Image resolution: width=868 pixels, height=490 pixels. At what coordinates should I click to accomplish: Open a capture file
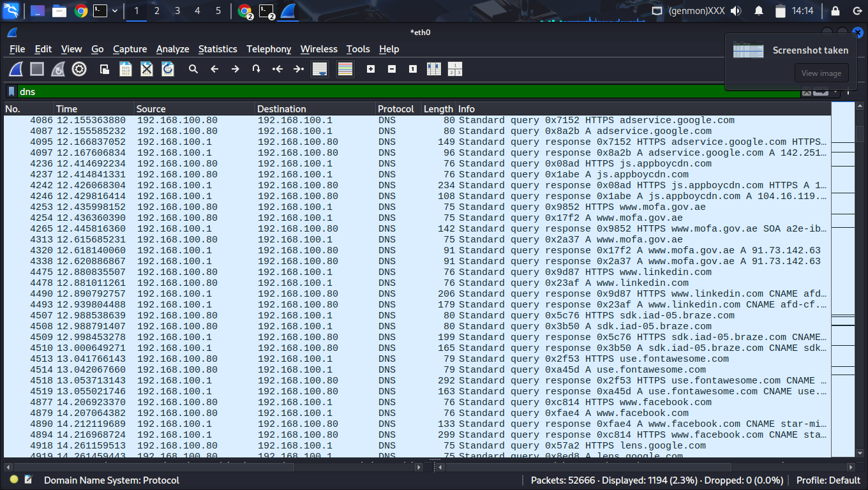pos(105,69)
